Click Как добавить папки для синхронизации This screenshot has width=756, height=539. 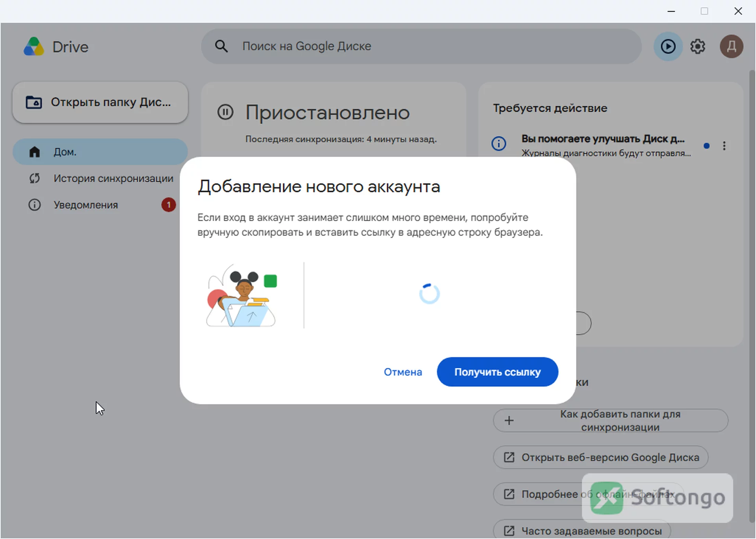tap(610, 421)
